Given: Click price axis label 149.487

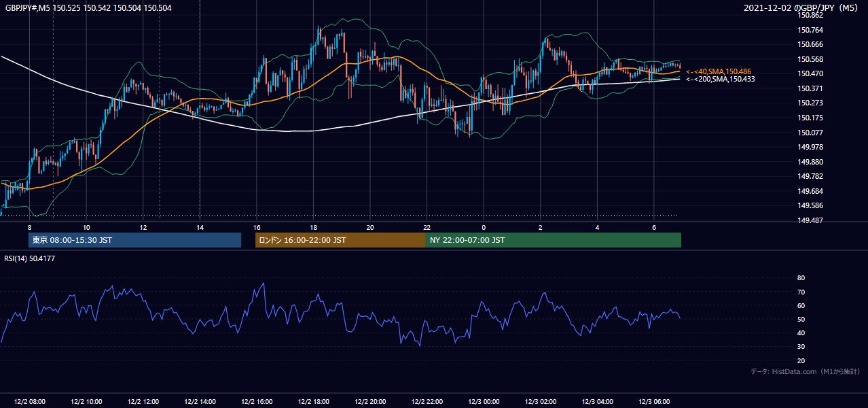Looking at the screenshot, I should (x=810, y=220).
